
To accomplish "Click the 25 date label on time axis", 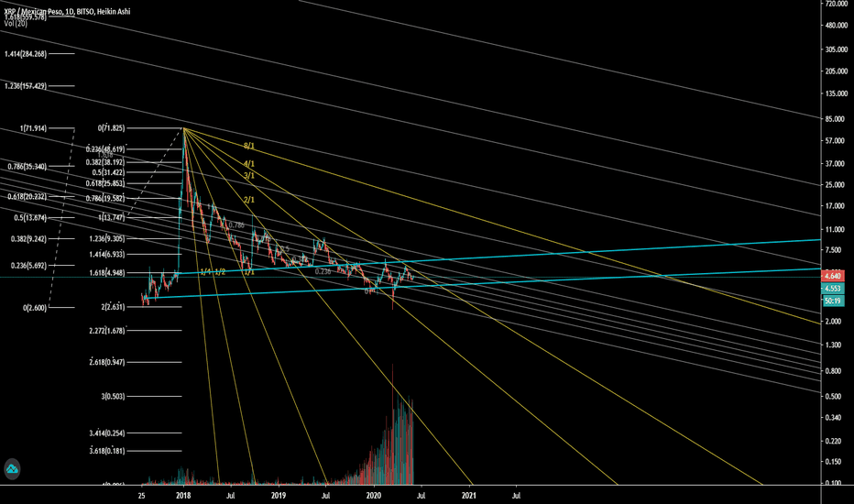I will pyautogui.click(x=142, y=496).
